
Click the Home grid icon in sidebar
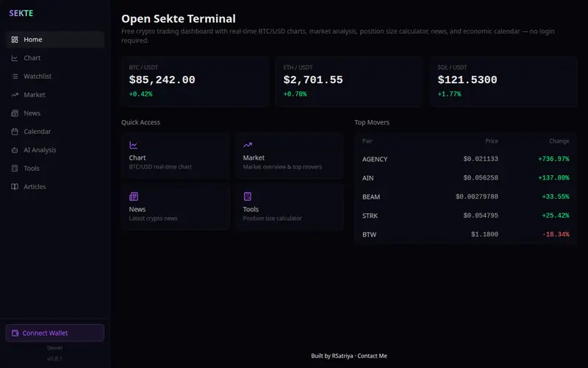(15, 40)
